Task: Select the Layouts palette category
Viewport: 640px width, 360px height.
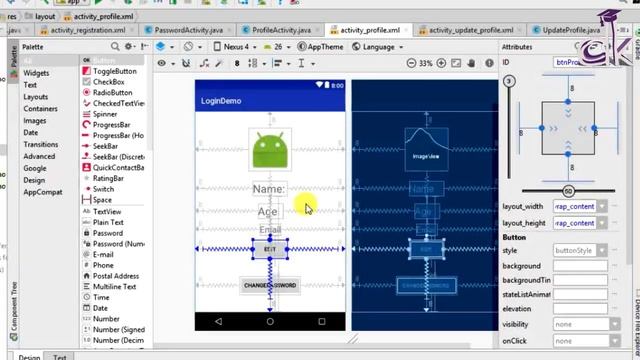Action: 36,97
